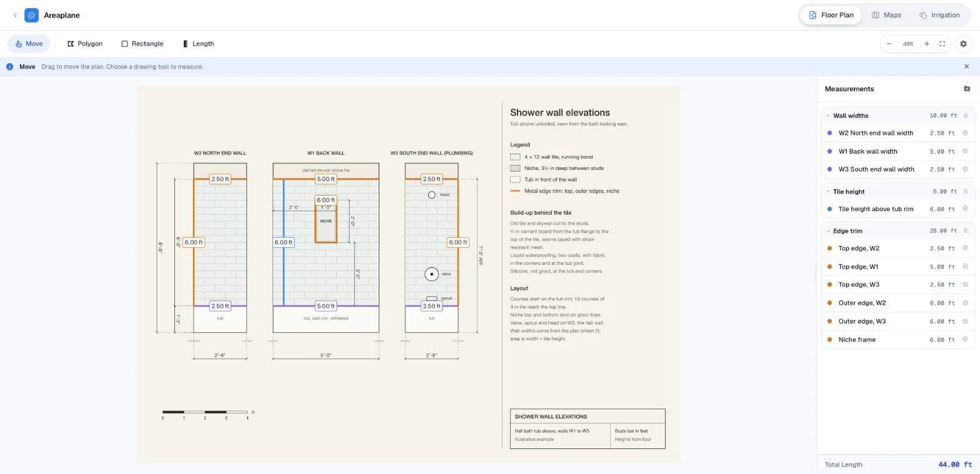Click the blue 6.00 ft tile height label

tap(283, 242)
